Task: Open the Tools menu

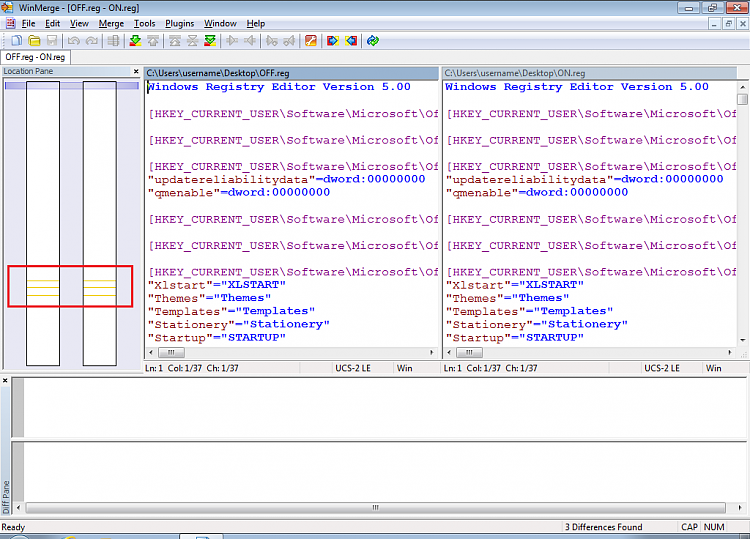Action: click(144, 23)
